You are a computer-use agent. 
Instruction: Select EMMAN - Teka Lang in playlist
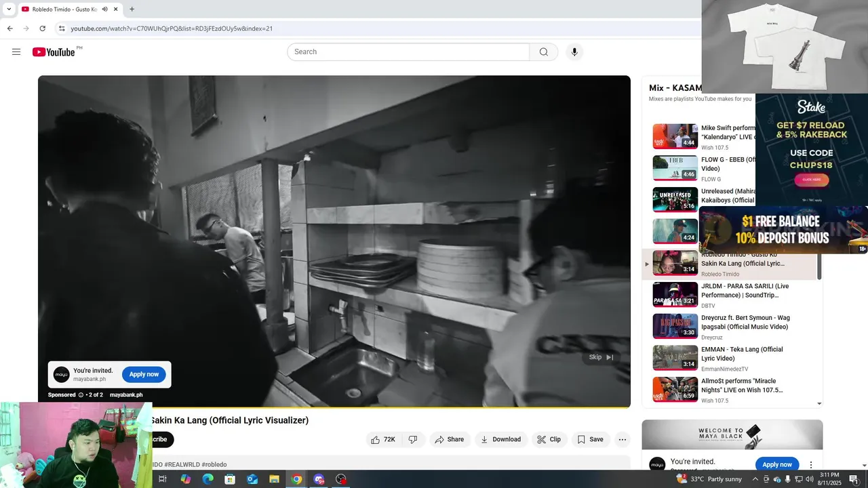(729, 358)
